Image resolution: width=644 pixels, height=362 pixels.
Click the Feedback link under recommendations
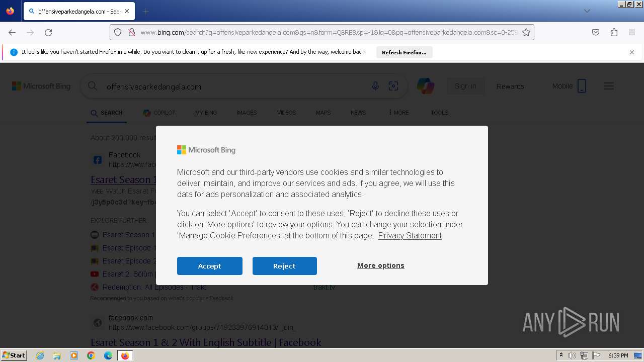pos(221,298)
